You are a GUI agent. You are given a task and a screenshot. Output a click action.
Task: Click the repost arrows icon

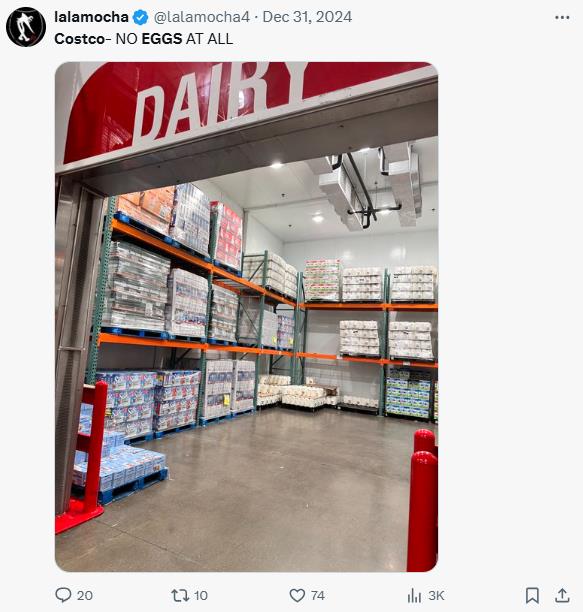180,595
